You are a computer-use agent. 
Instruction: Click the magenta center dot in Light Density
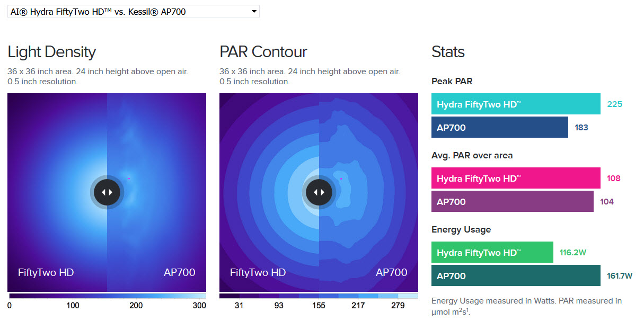(x=129, y=179)
